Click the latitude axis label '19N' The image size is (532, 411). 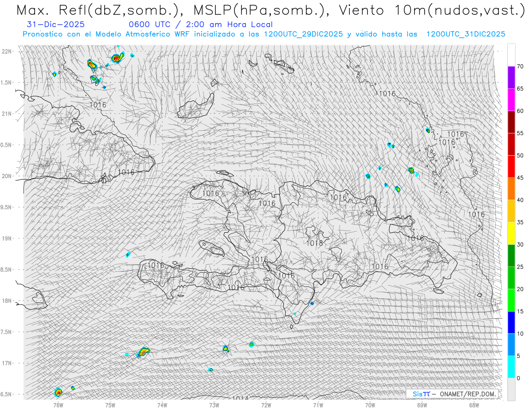click(7, 239)
